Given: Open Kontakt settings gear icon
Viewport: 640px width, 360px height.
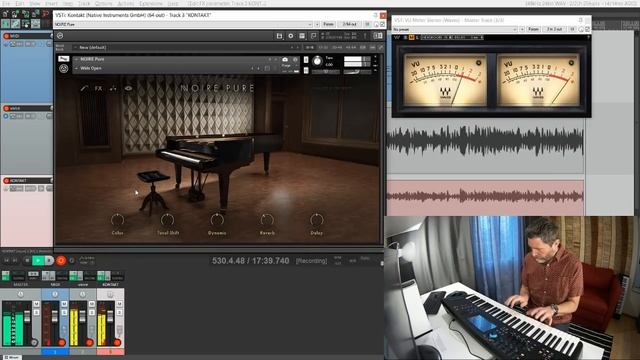Looking at the screenshot, I should 291,36.
